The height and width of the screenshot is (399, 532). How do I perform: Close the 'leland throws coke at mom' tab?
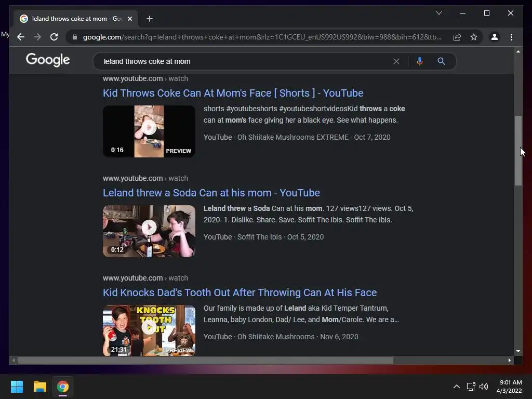129,19
